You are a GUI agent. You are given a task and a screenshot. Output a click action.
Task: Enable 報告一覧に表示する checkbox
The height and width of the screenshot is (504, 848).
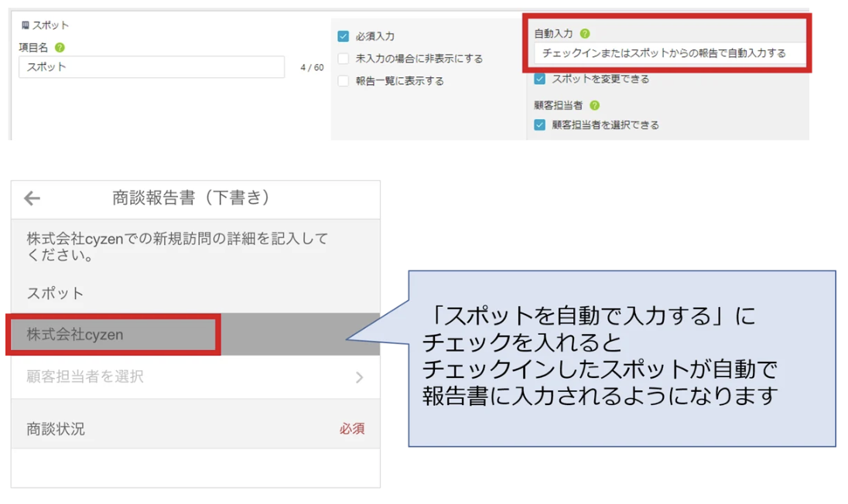click(x=344, y=81)
